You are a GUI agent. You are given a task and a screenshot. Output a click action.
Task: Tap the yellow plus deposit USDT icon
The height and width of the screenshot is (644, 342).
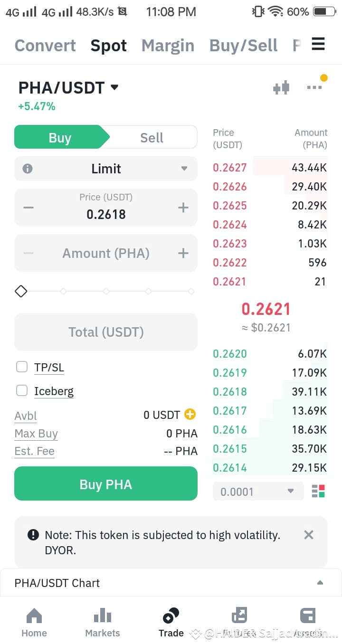click(190, 414)
